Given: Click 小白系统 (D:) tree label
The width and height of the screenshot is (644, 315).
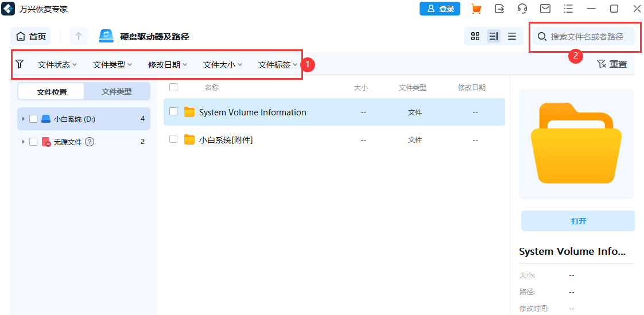Looking at the screenshot, I should tap(75, 119).
